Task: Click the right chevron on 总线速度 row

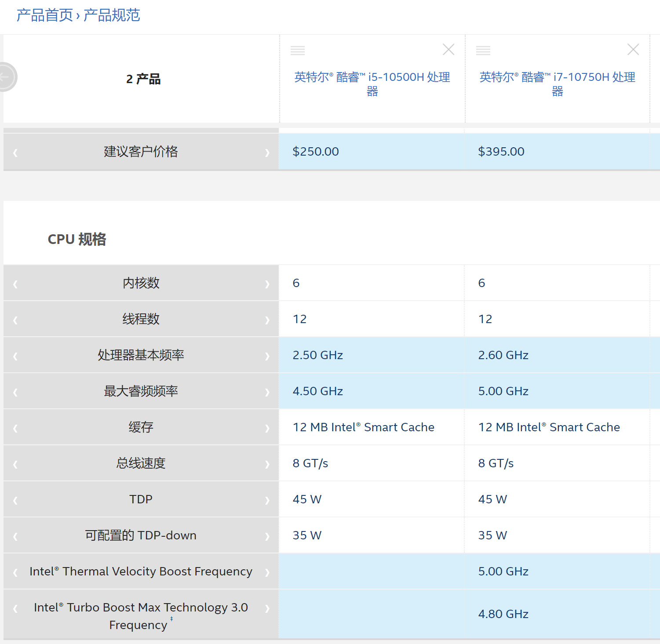Action: pos(267,463)
